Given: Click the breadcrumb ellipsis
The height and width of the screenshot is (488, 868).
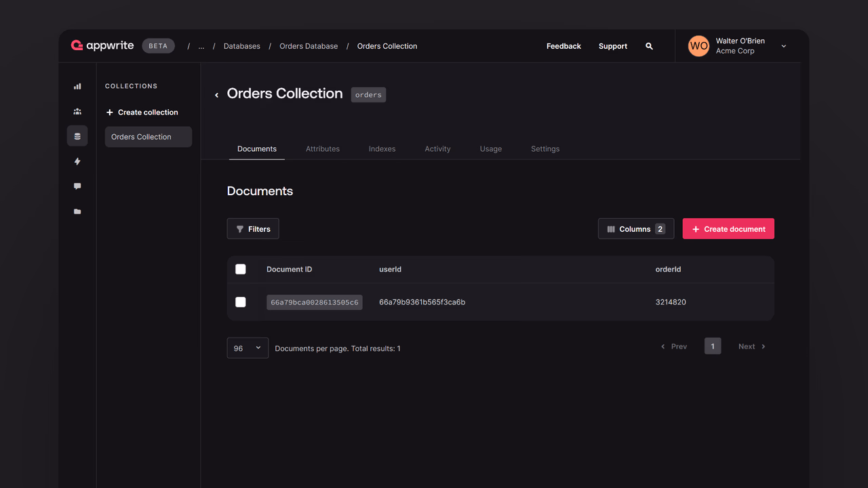Looking at the screenshot, I should coord(201,46).
